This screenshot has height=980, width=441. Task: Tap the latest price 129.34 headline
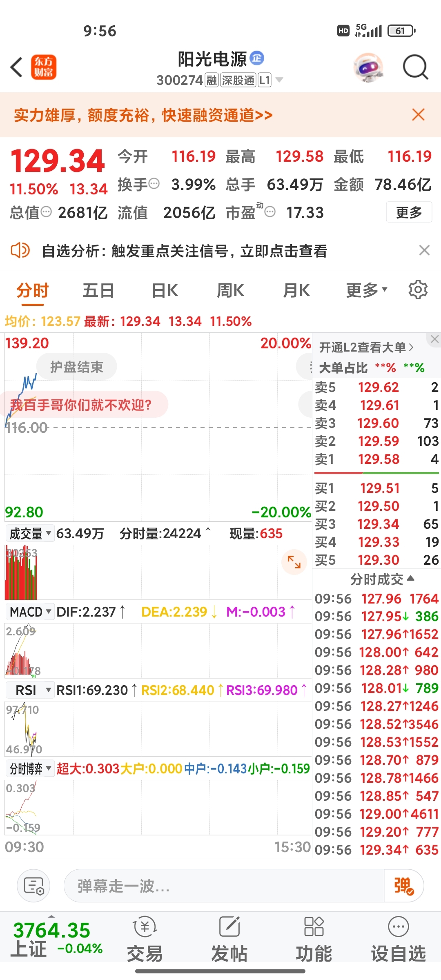pos(58,160)
